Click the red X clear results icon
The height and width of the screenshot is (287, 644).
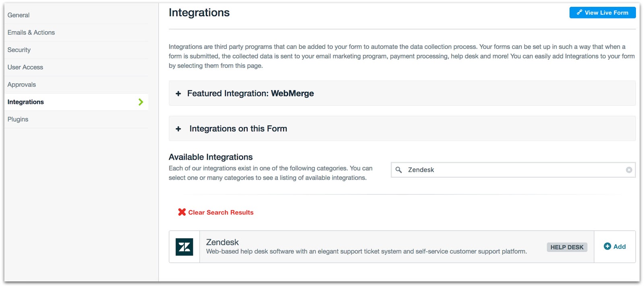point(182,212)
